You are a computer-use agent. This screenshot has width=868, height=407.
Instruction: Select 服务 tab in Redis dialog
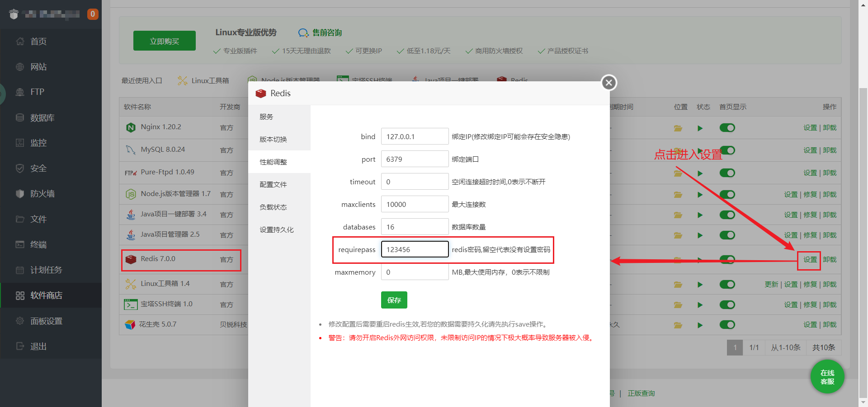[x=279, y=117]
